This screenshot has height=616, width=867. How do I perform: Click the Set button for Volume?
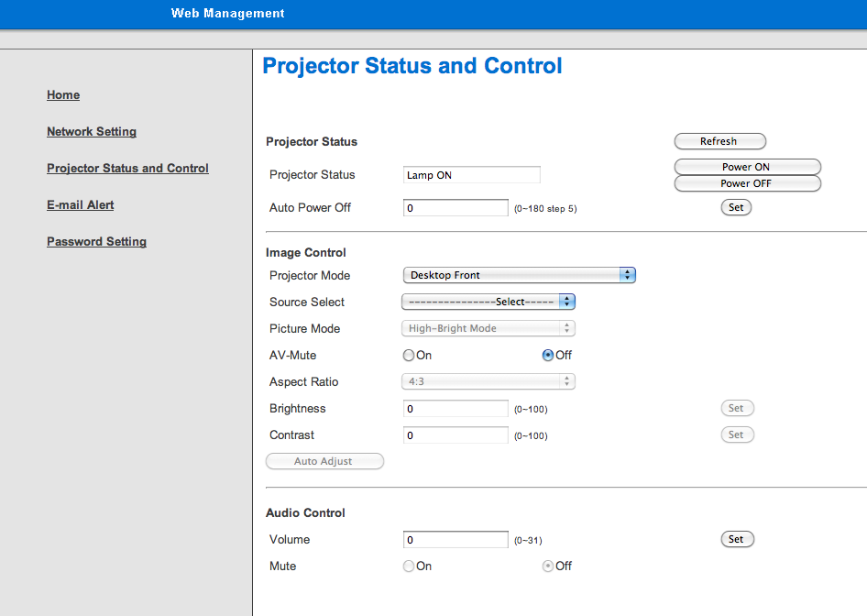tap(737, 539)
